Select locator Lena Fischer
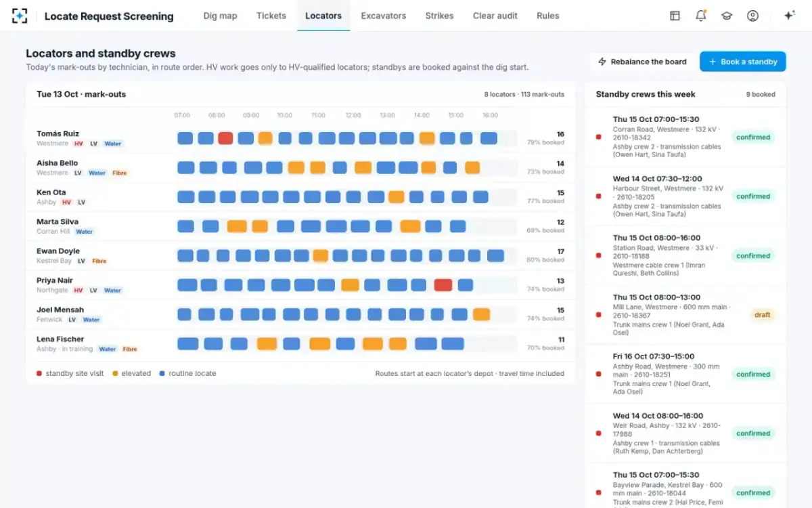Viewport: 812px width, 508px height. [60, 339]
